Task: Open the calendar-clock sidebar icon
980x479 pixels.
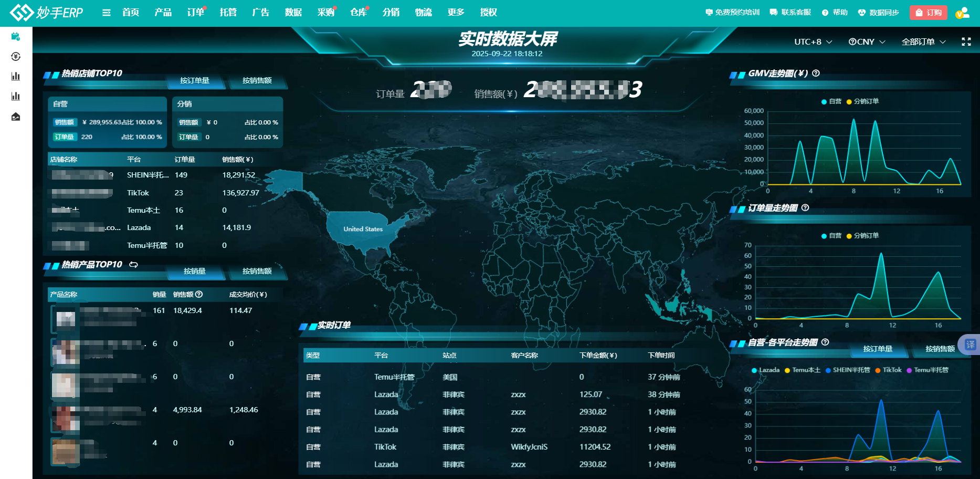Action: tap(16, 37)
